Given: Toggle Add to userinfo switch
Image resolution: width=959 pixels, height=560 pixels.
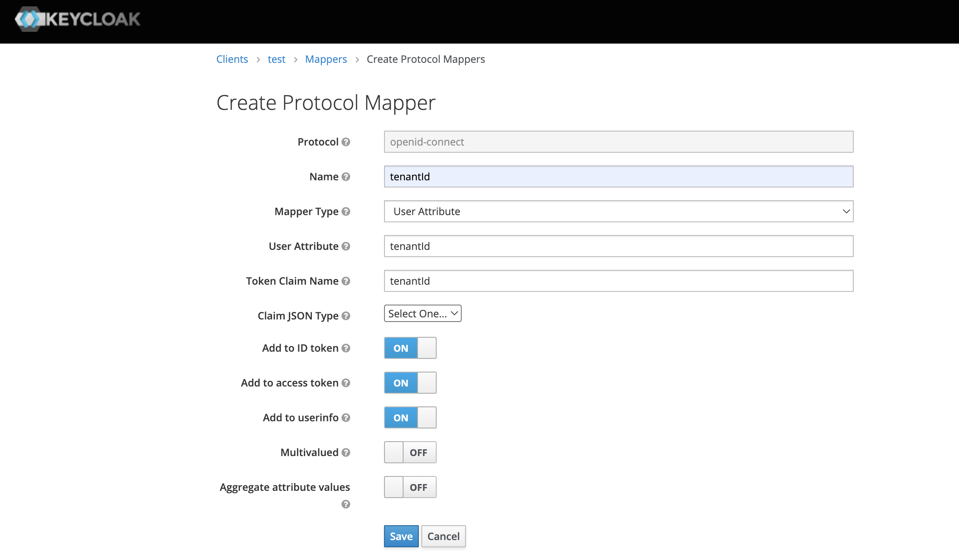Looking at the screenshot, I should 410,417.
